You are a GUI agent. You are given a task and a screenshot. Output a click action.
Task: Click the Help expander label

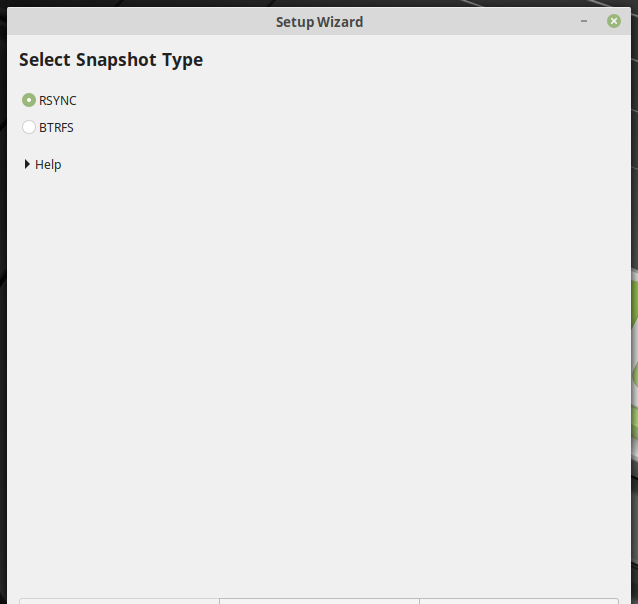(x=48, y=164)
